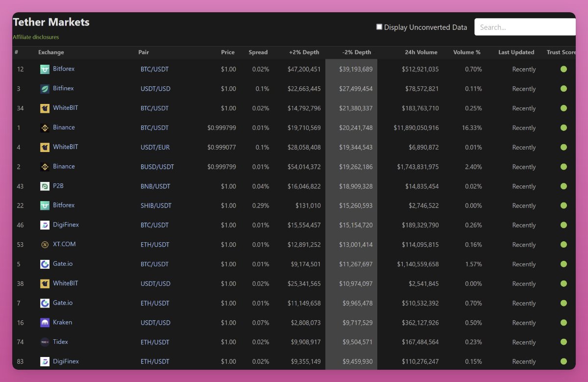The image size is (588, 382).
Task: Open the XT.COM ETH/USDT pair link
Action: [155, 245]
